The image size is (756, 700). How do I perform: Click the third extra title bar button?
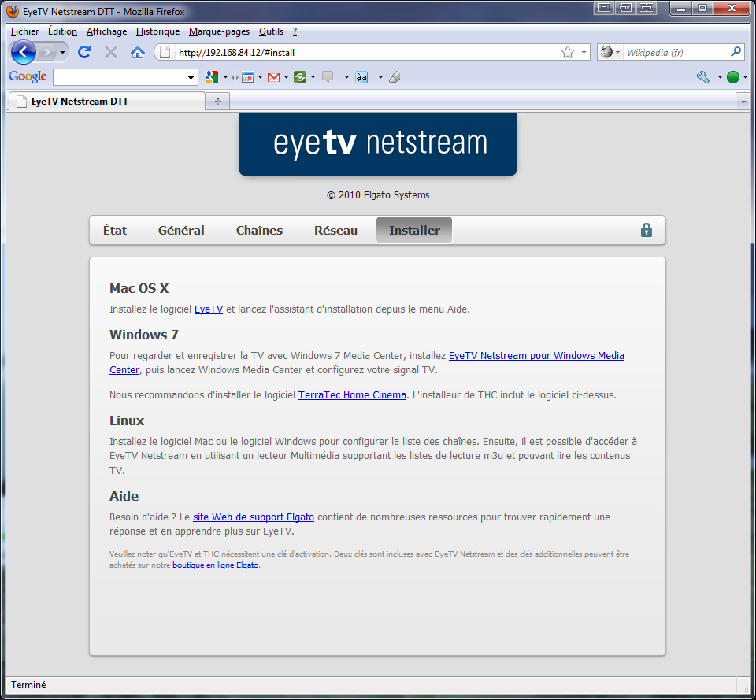coord(647,8)
